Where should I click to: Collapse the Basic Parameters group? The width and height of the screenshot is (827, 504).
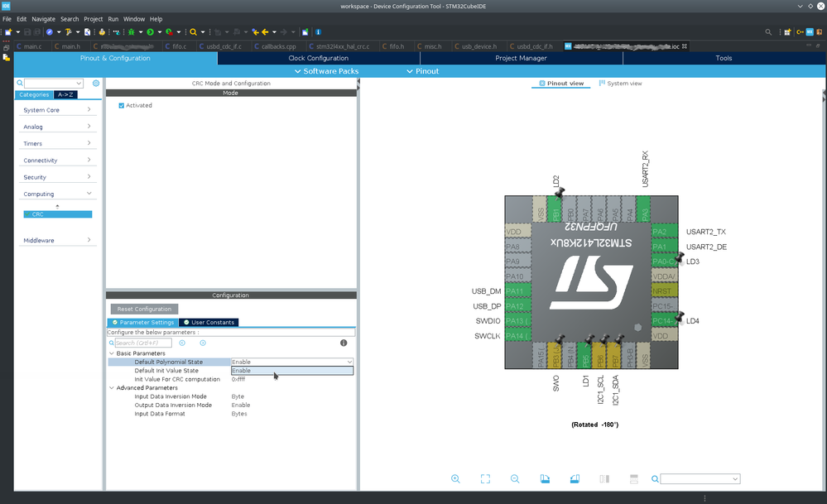[x=112, y=353]
